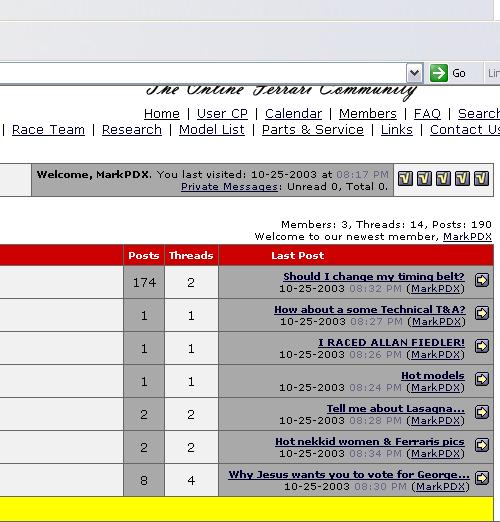Open the Private Messages link
The image size is (500, 522).
coord(229,187)
